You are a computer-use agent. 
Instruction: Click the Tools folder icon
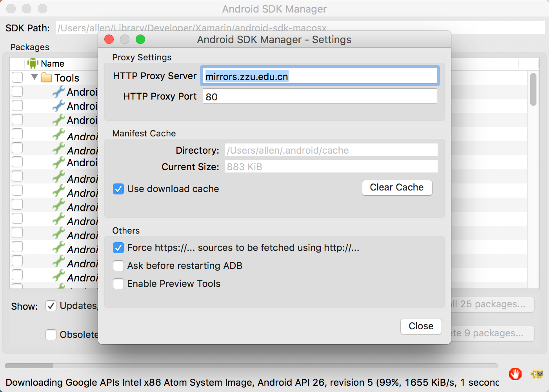click(x=46, y=77)
